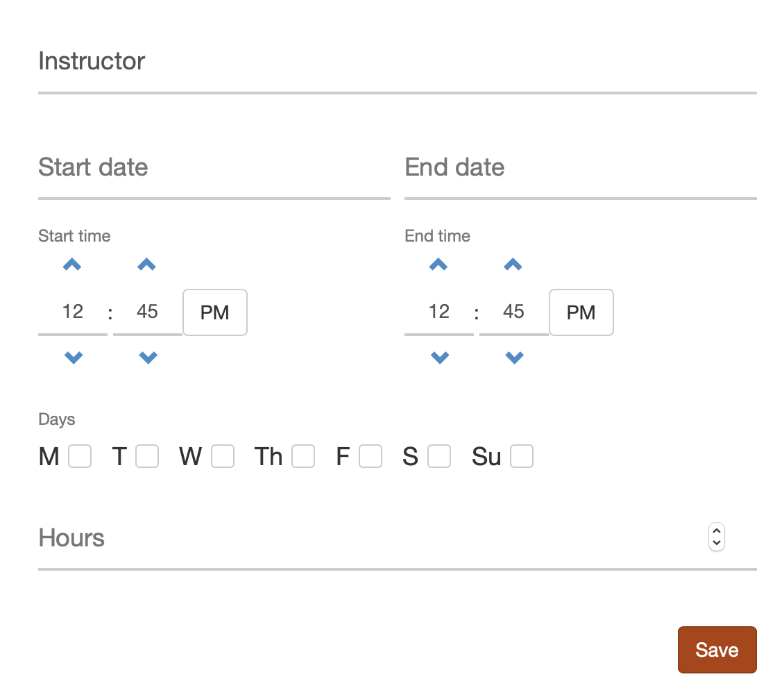Check the Wednesday (W) checkbox
The height and width of the screenshot is (679, 784).
[x=223, y=456]
